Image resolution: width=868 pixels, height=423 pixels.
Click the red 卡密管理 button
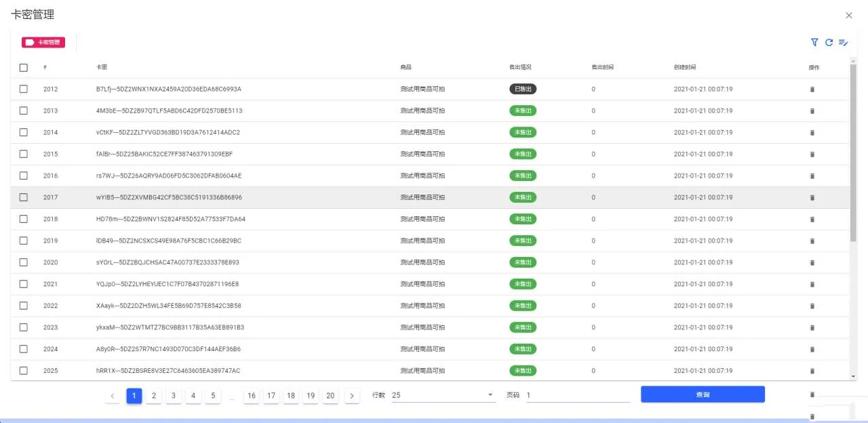tap(43, 42)
